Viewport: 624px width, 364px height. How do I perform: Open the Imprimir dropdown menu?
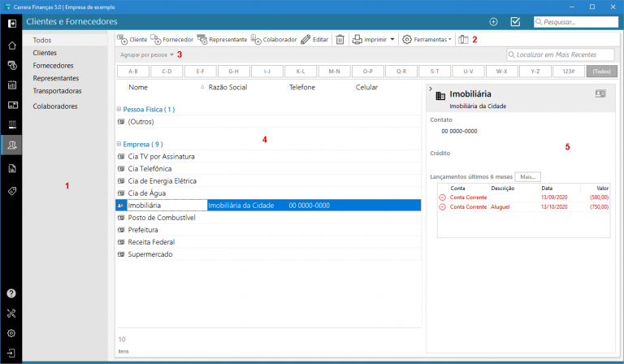[392, 39]
